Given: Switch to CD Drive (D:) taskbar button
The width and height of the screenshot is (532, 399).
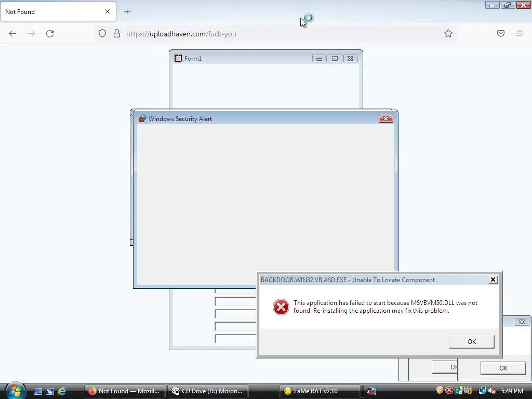Looking at the screenshot, I should [x=208, y=391].
